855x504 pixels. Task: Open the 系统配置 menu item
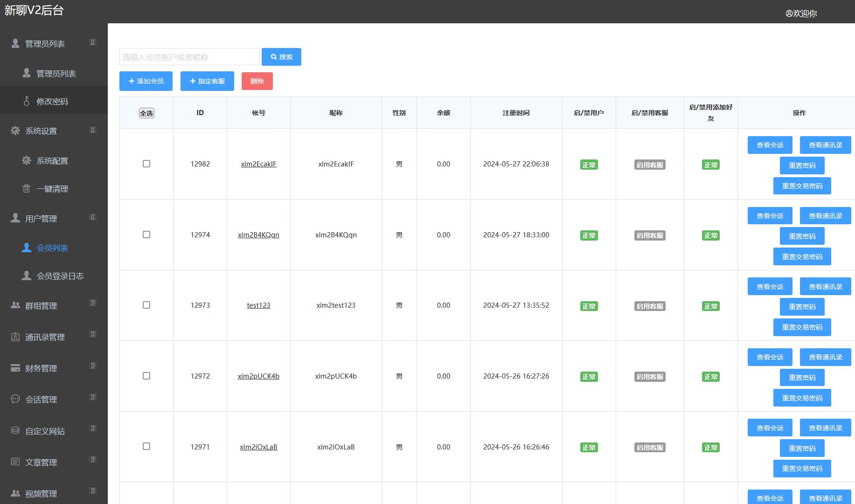[x=54, y=160]
